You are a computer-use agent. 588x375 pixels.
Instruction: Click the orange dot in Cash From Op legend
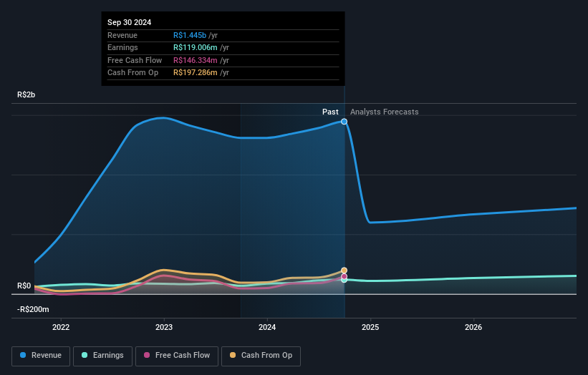coord(233,355)
